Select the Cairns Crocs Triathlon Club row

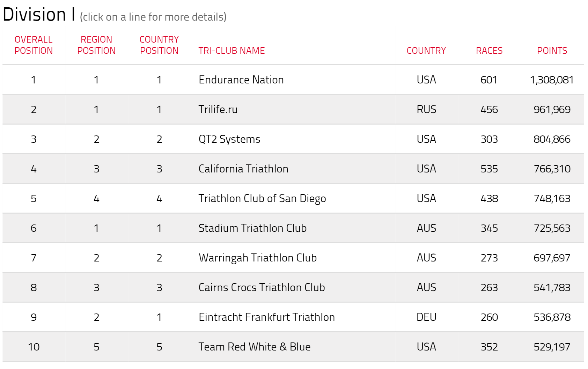293,287
